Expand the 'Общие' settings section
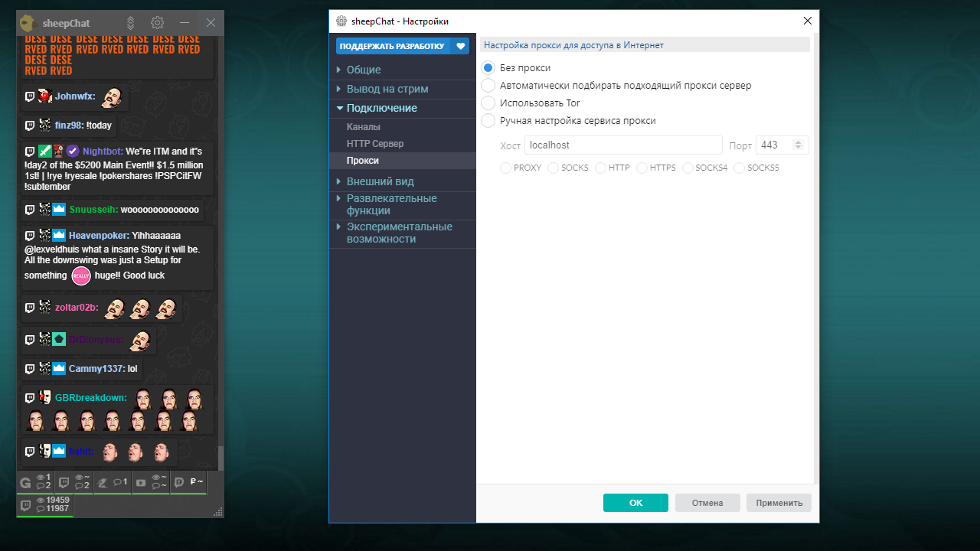Screen dimensions: 980x551 (403, 70)
